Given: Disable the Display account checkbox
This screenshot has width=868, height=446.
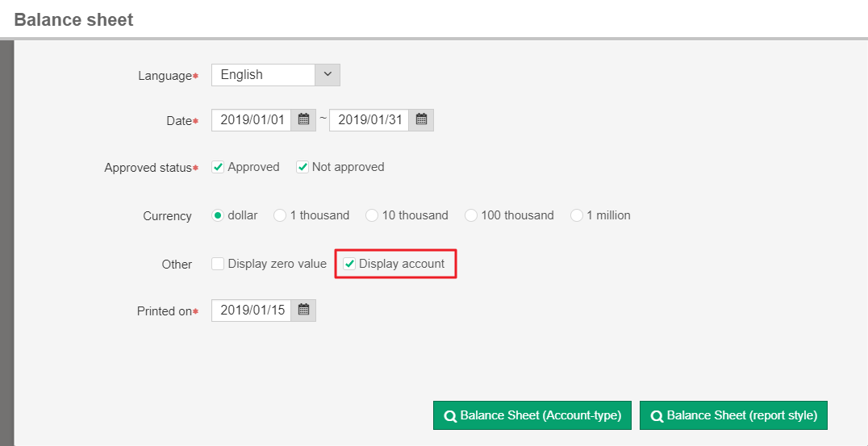Looking at the screenshot, I should click(x=349, y=265).
